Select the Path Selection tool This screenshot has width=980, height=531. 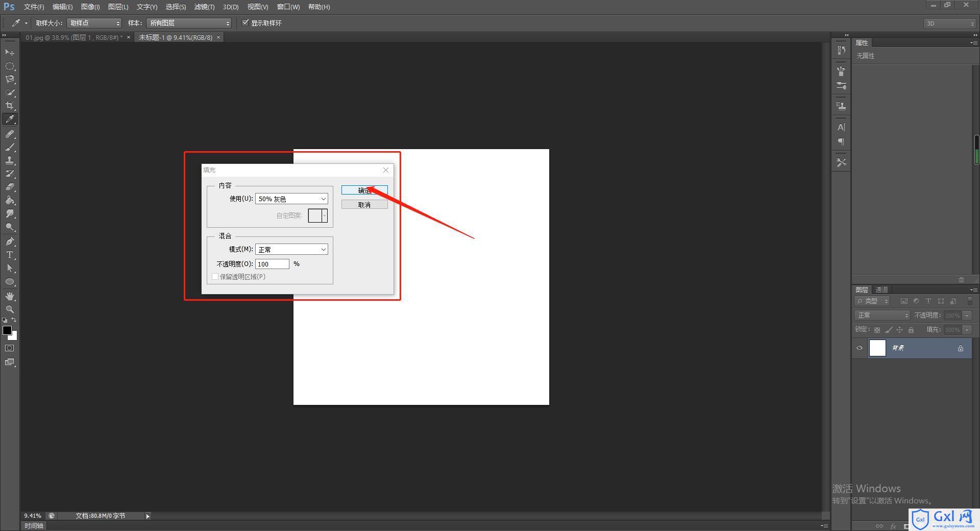point(10,268)
